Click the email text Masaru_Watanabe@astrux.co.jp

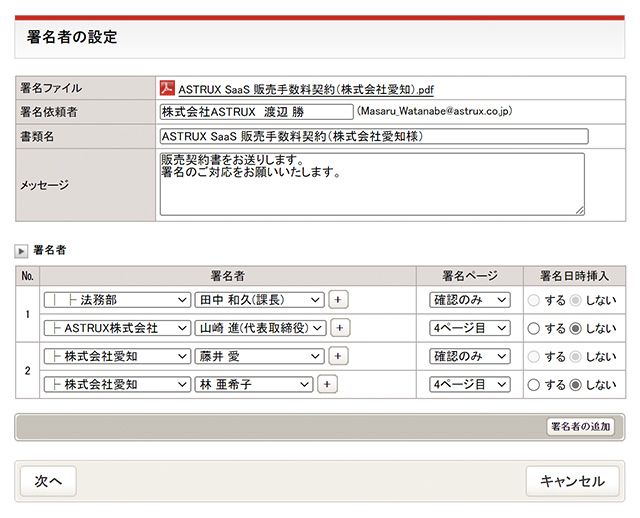coord(434,111)
